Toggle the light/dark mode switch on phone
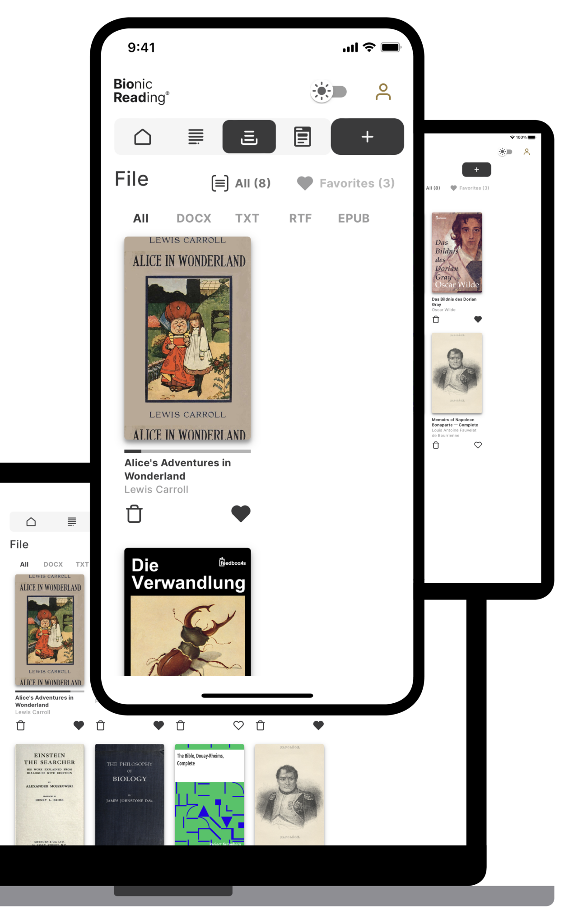The height and width of the screenshot is (924, 578). [x=329, y=92]
